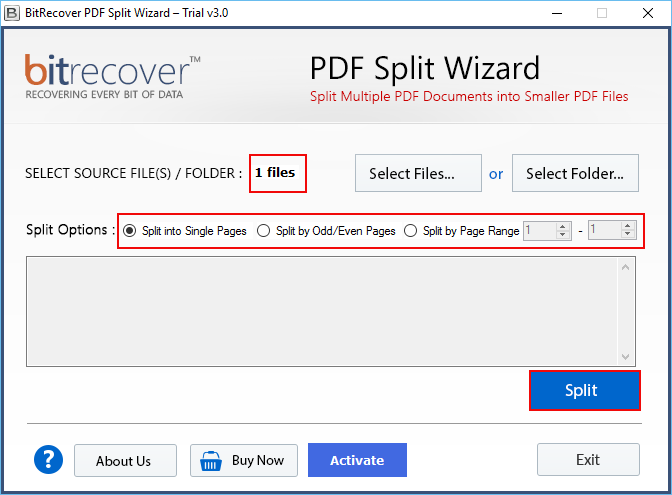This screenshot has width=672, height=495.
Task: Click the '1 files' count label
Action: tap(275, 173)
